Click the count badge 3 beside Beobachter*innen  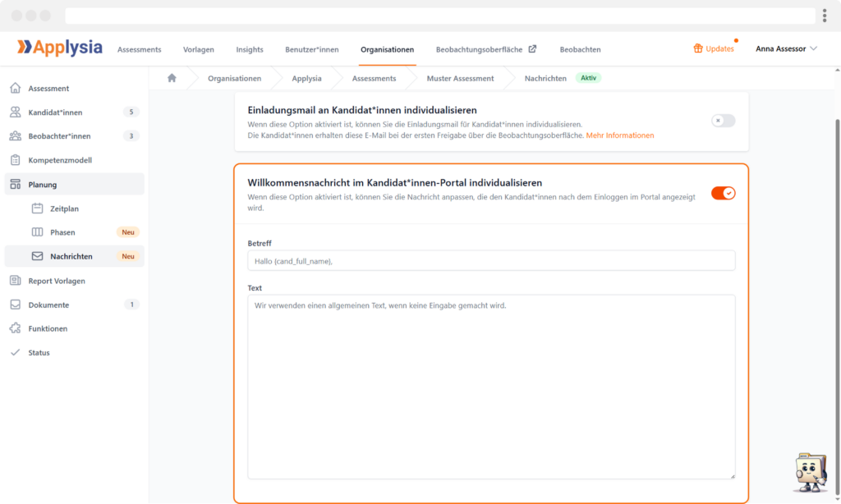[x=131, y=135]
